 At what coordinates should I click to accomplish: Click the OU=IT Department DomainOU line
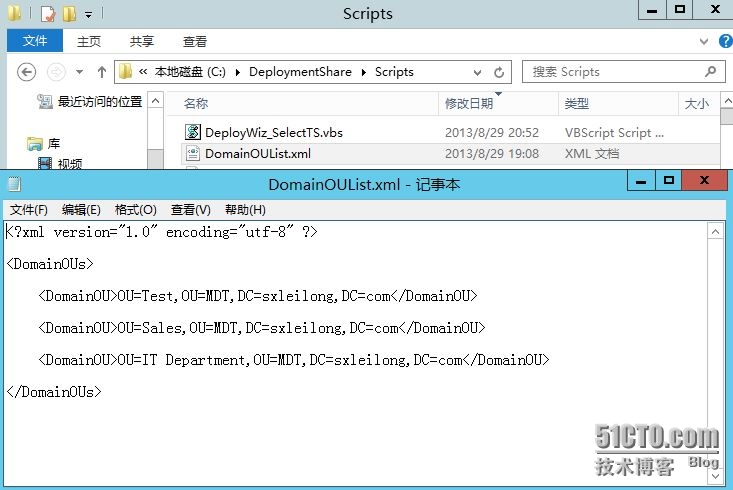tap(294, 360)
